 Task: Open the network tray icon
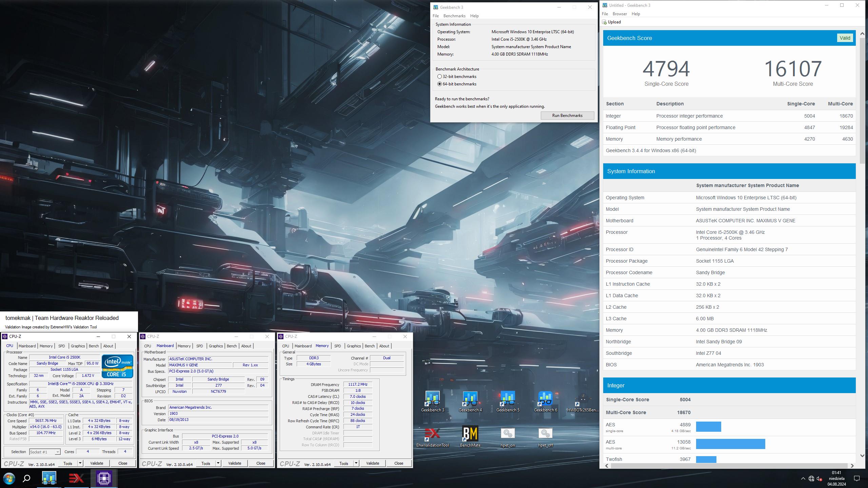coord(811,479)
